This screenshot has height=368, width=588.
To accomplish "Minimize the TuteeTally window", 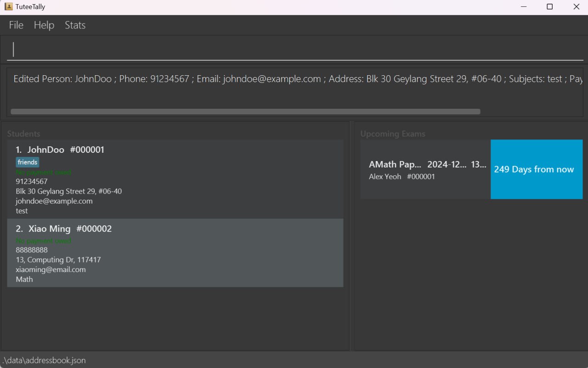I will pos(523,7).
